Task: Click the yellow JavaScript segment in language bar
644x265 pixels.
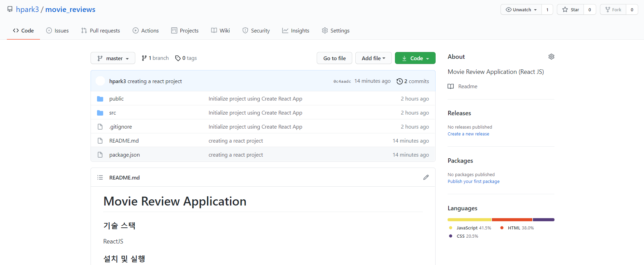Action: click(x=470, y=220)
